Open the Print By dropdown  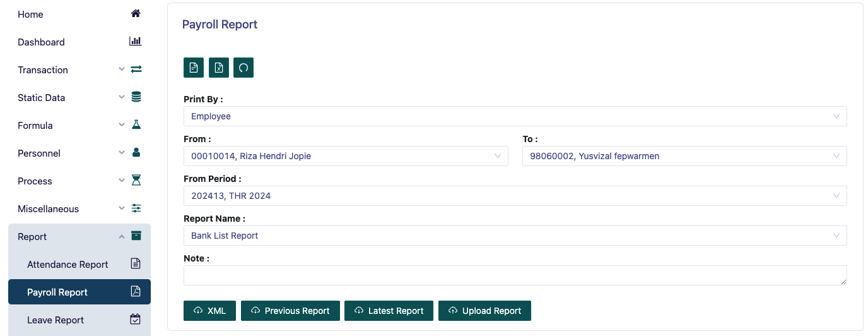pyautogui.click(x=514, y=116)
